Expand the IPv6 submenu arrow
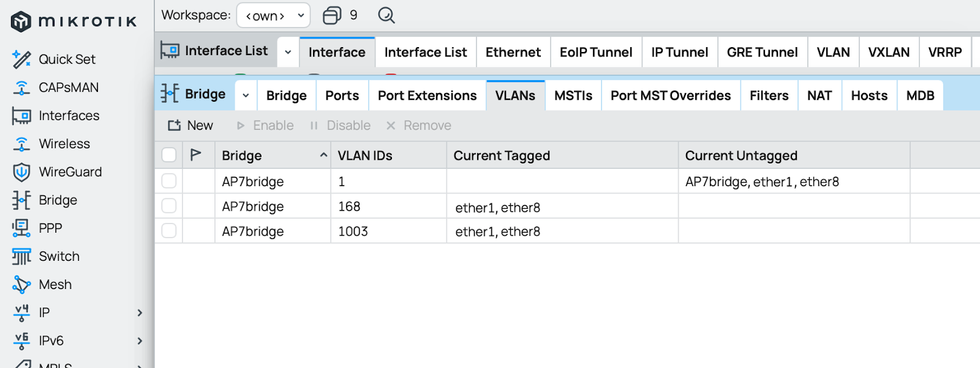 (x=140, y=341)
